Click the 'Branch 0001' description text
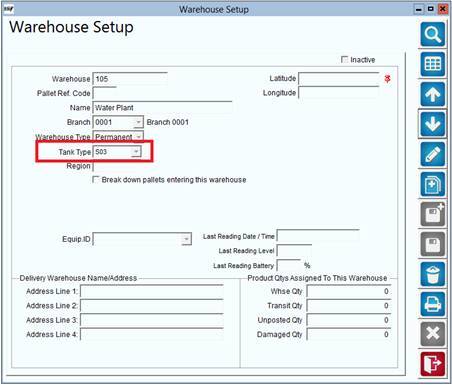This screenshot has height=385, width=452. [x=168, y=122]
